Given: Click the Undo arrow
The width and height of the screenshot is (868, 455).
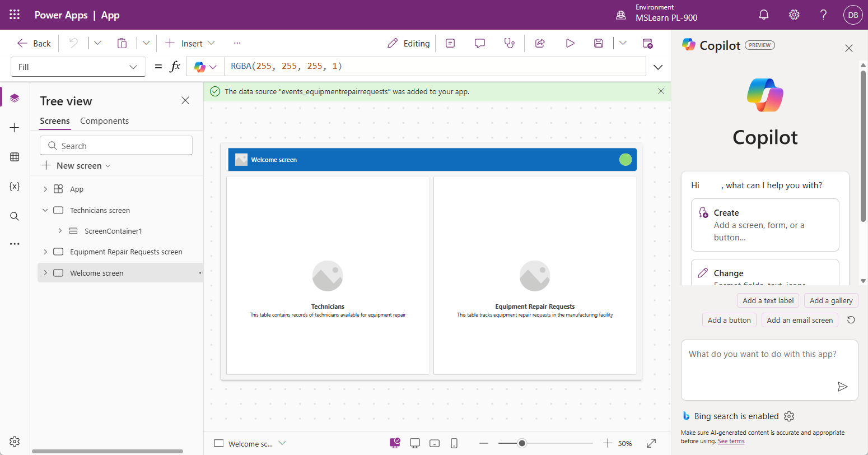Looking at the screenshot, I should point(73,43).
